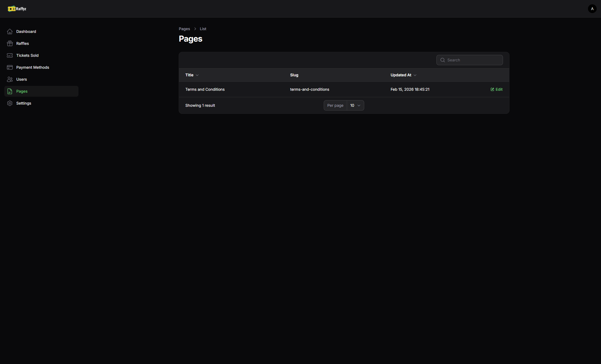Click the Raffyz logo in header
This screenshot has height=364, width=601.
(17, 9)
